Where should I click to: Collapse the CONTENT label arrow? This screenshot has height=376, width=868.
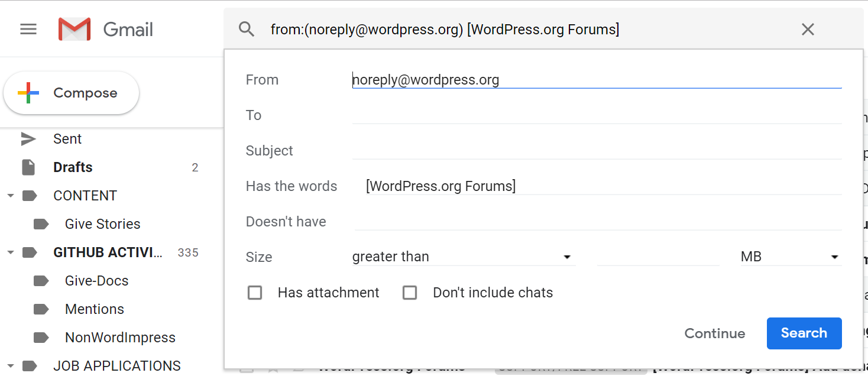(x=10, y=196)
